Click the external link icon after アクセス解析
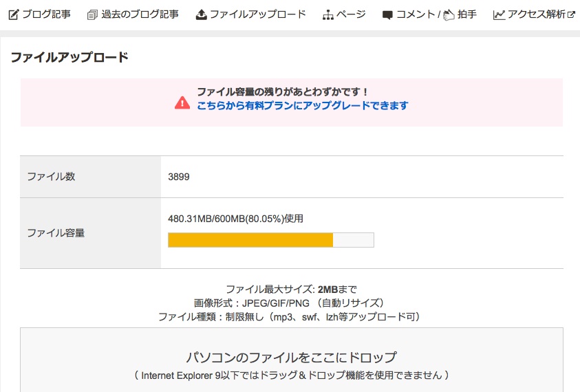 pyautogui.click(x=571, y=14)
